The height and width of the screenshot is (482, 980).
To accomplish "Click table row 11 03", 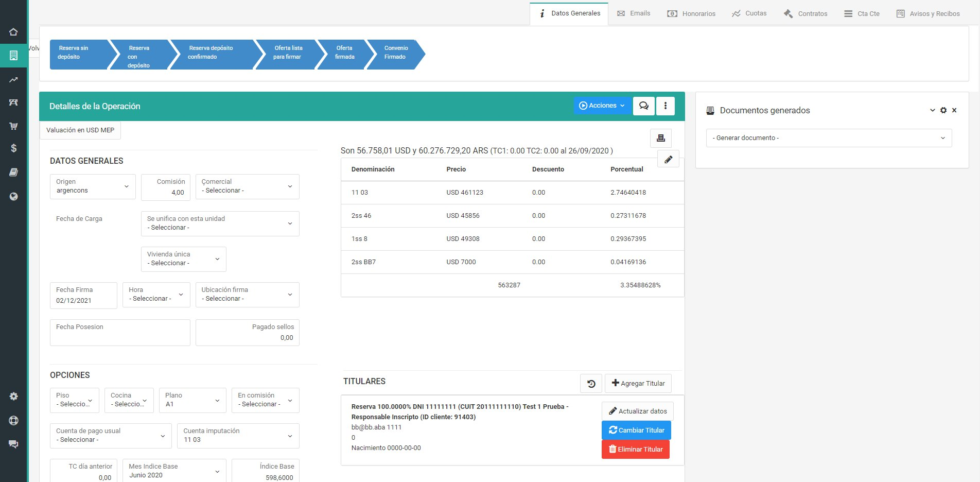I will point(512,193).
